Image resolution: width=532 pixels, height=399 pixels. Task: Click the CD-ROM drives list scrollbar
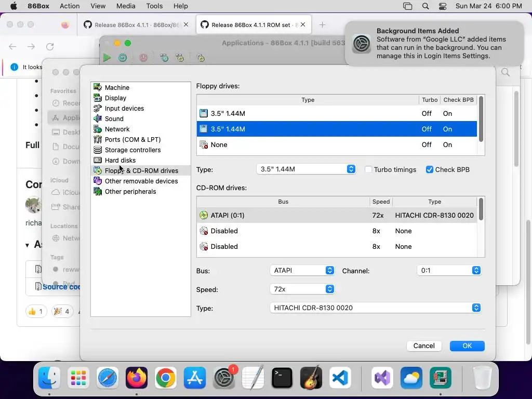481,209
